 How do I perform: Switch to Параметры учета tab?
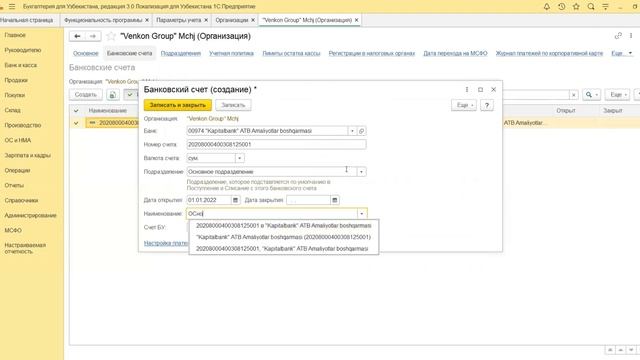pyautogui.click(x=178, y=20)
